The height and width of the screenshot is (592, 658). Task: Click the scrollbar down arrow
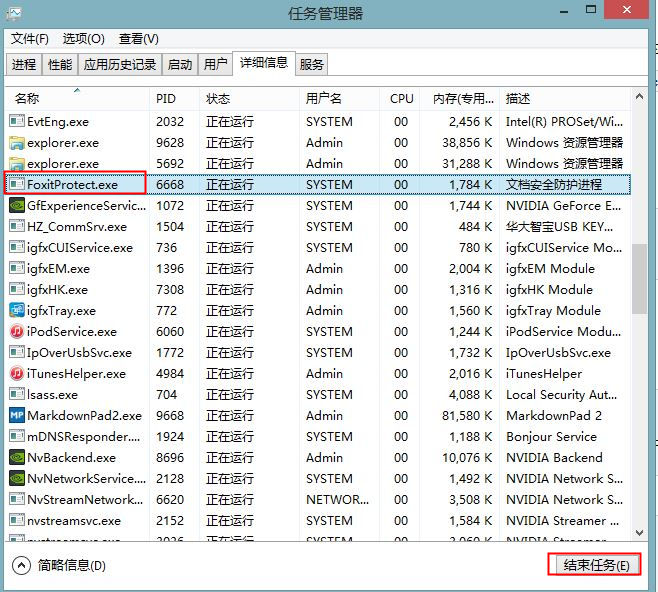tap(639, 533)
